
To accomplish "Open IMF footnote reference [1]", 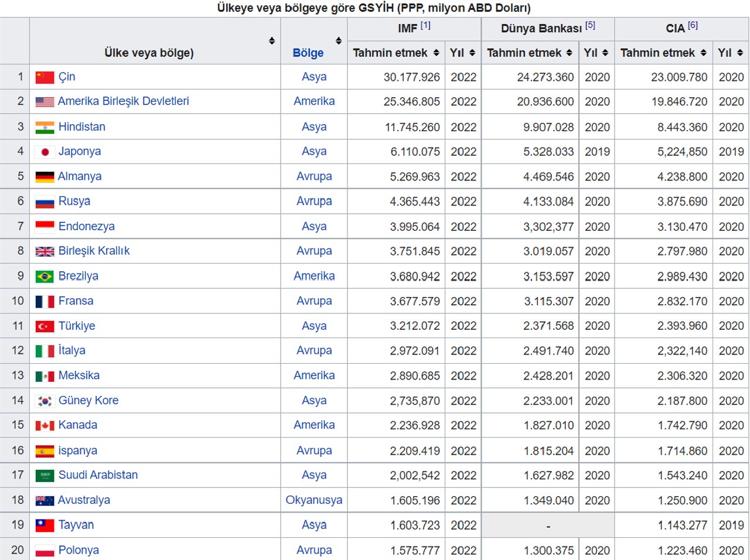I will pos(425,25).
